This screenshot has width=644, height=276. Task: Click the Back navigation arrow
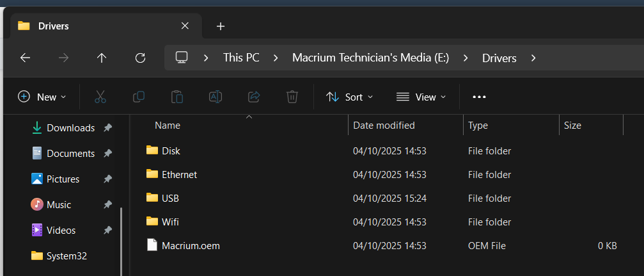coord(25,58)
